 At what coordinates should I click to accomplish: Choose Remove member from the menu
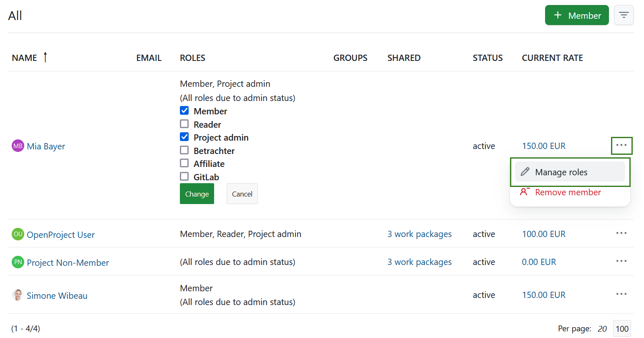pos(568,192)
